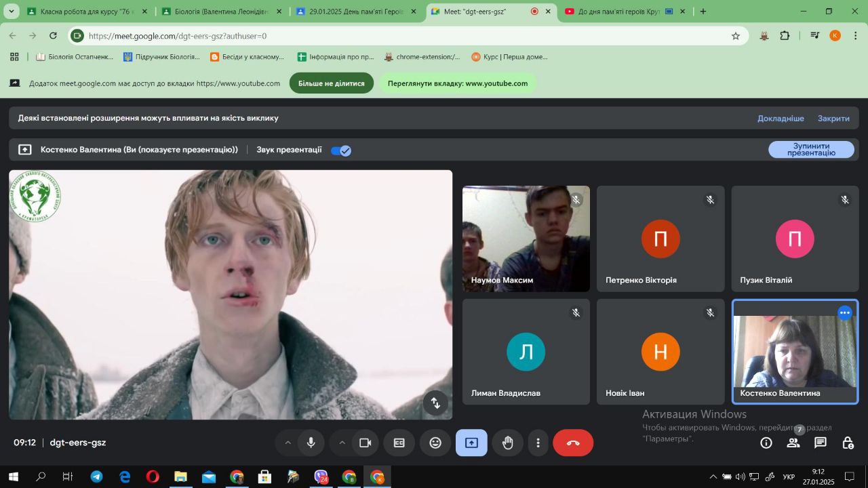Open Бесіди у класному bookmark

coord(247,57)
